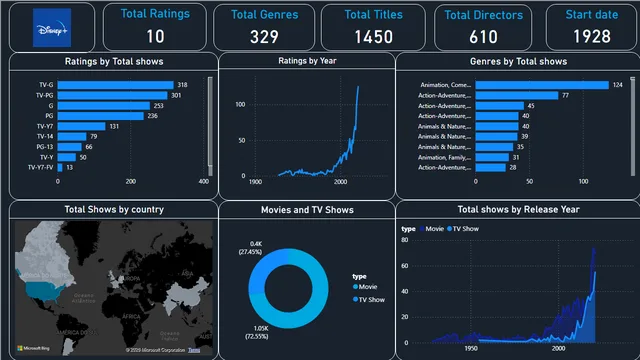Click the 0.4K (27.45%) donut label
This screenshot has height=360, width=640.
251,248
